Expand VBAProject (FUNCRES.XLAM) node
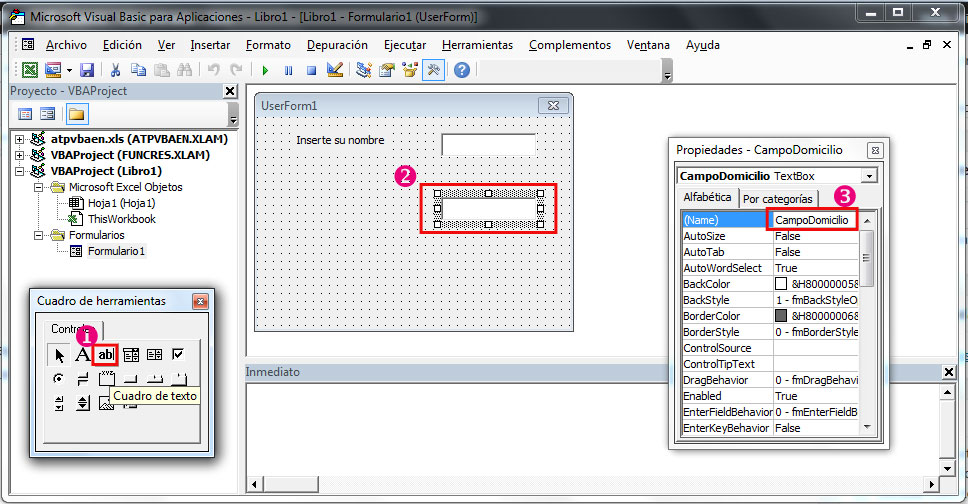The width and height of the screenshot is (968, 504). [20, 155]
